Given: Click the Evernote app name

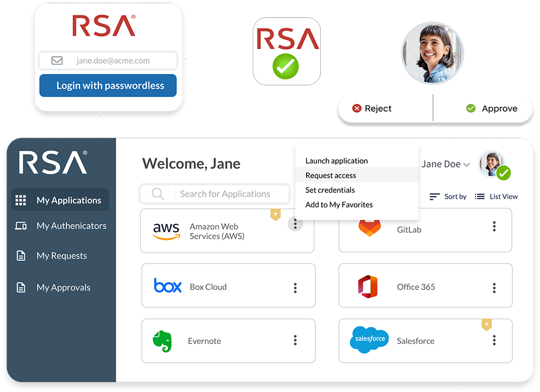Looking at the screenshot, I should pos(204,341).
